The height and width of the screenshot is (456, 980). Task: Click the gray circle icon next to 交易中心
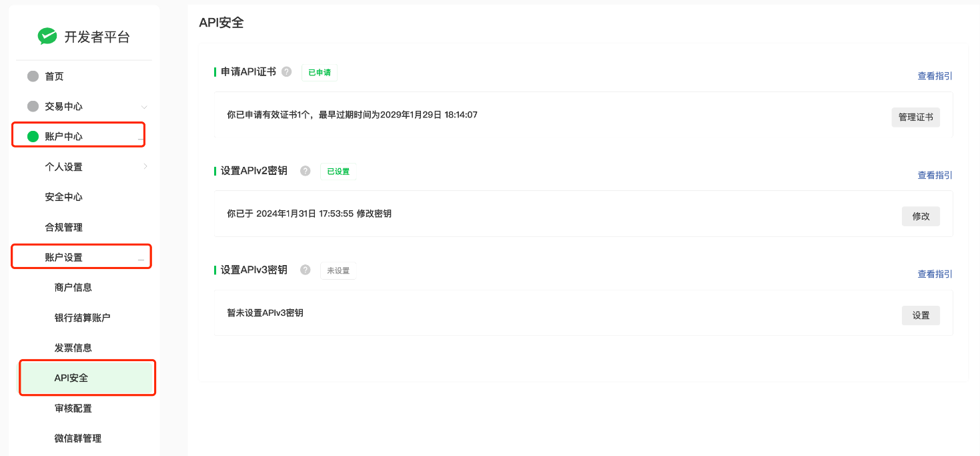33,106
